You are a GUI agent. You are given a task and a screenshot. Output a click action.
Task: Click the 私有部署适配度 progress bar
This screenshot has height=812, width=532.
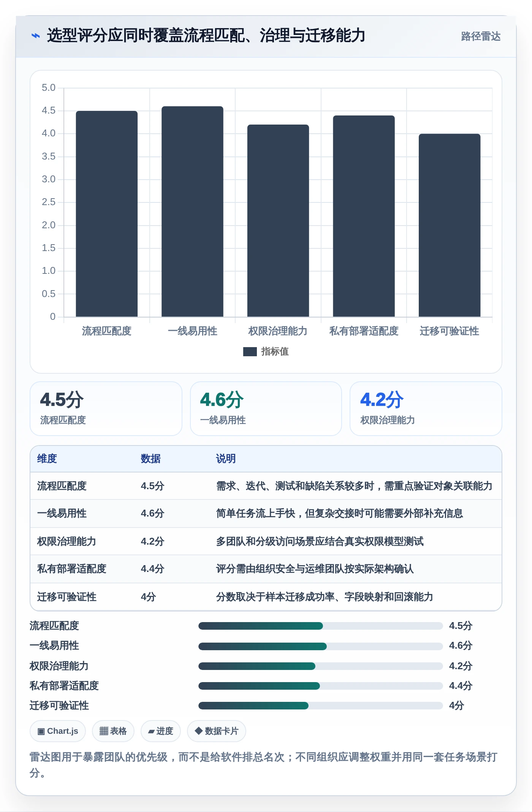pos(321,686)
